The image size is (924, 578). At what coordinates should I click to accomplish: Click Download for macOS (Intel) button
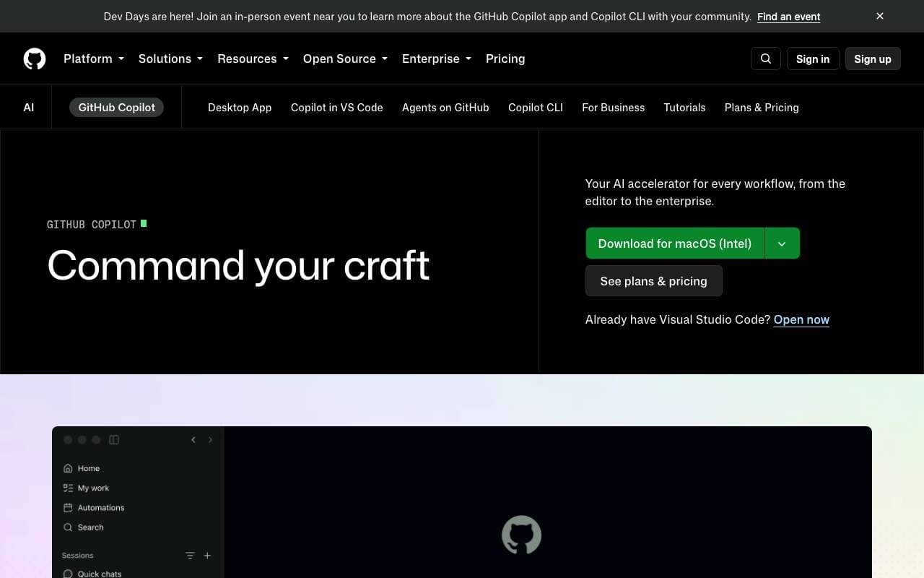pyautogui.click(x=674, y=243)
